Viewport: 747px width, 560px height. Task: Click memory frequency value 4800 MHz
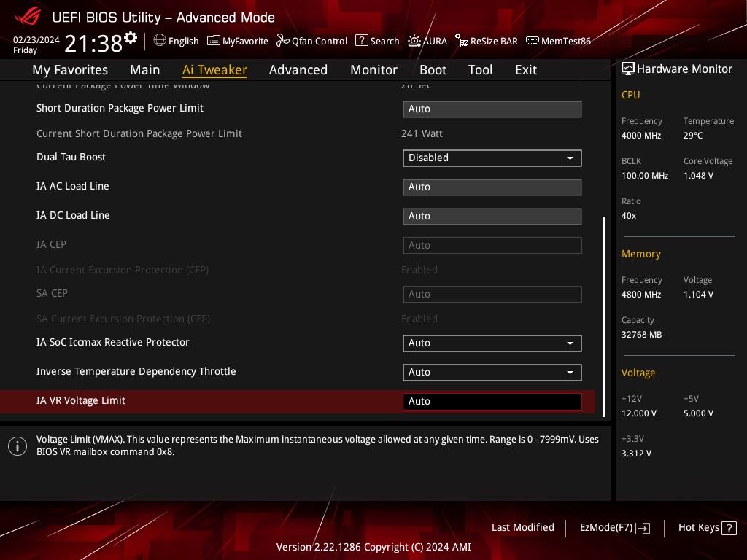click(640, 295)
